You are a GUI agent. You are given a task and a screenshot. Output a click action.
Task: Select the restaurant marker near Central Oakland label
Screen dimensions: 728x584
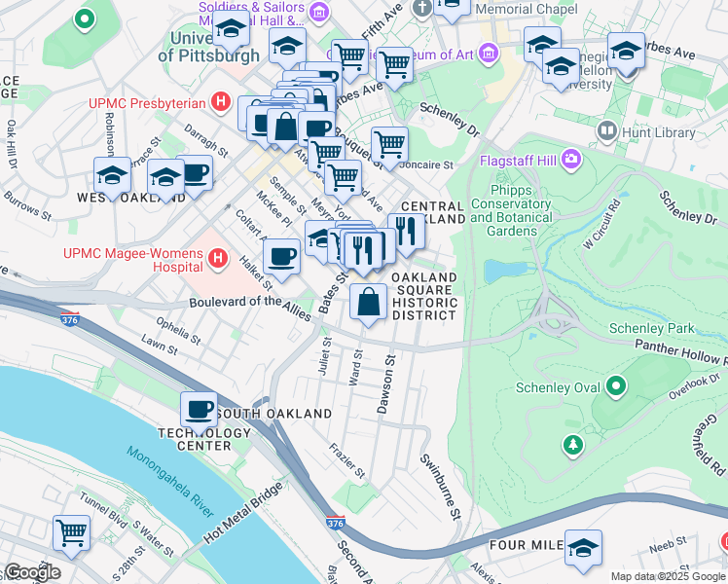tap(406, 234)
